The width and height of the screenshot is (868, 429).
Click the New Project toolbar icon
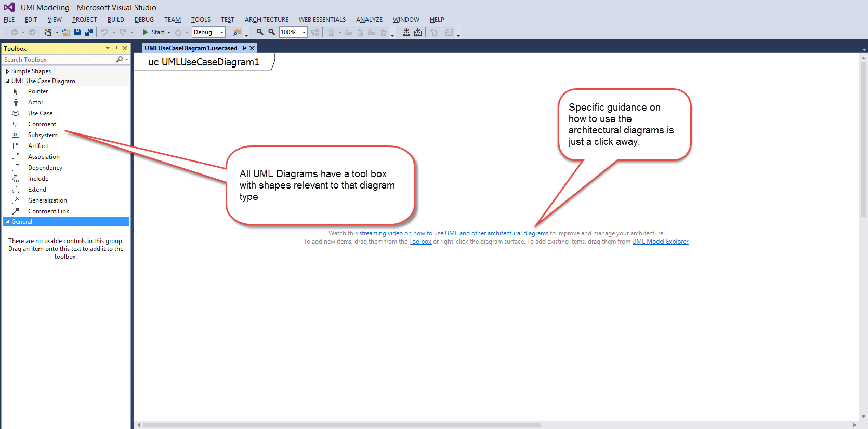(48, 32)
